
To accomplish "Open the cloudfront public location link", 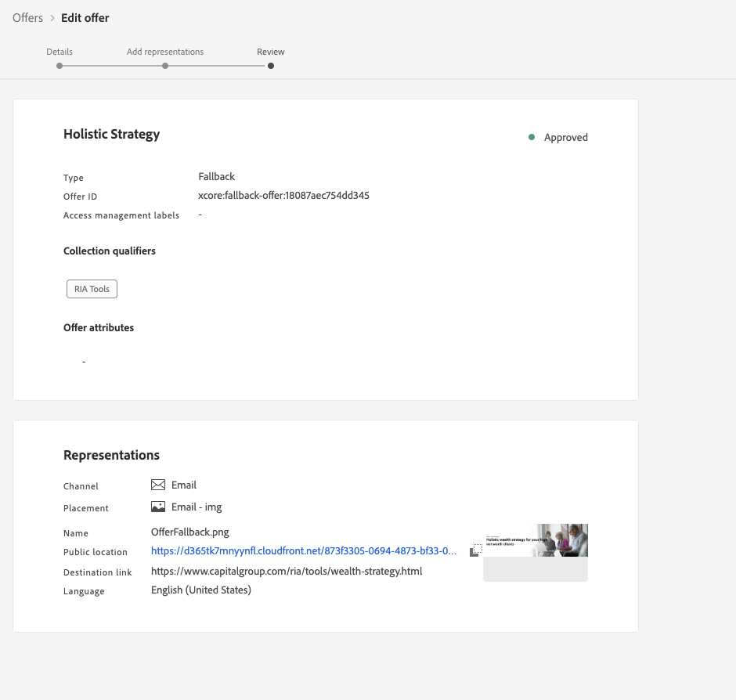I will [304, 550].
